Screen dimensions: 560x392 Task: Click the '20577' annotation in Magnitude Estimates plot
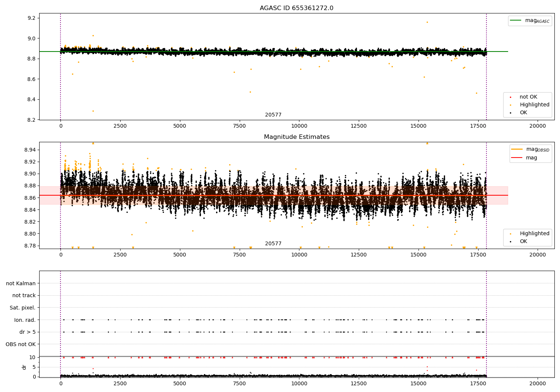[x=273, y=244]
